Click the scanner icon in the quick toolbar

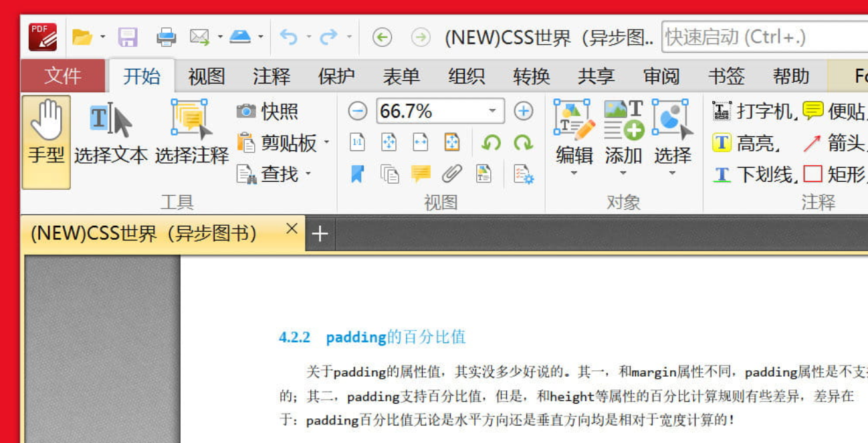coord(240,37)
